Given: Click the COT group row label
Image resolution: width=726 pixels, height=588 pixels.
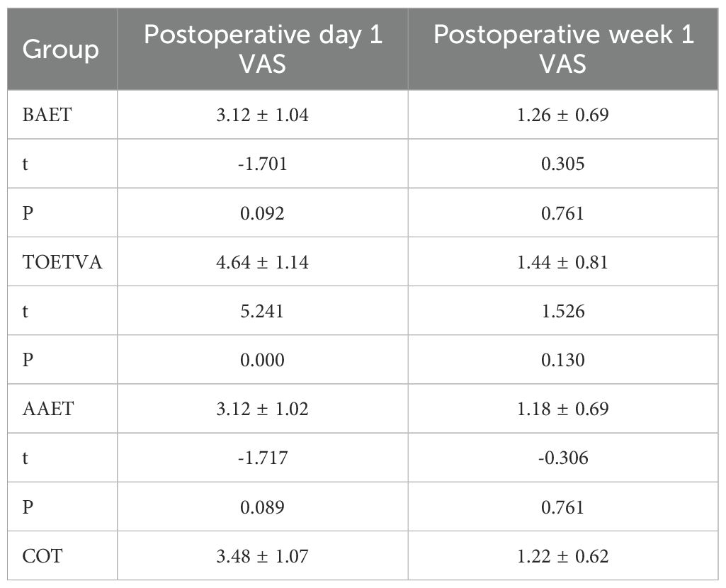Looking at the screenshot, I should [x=42, y=556].
